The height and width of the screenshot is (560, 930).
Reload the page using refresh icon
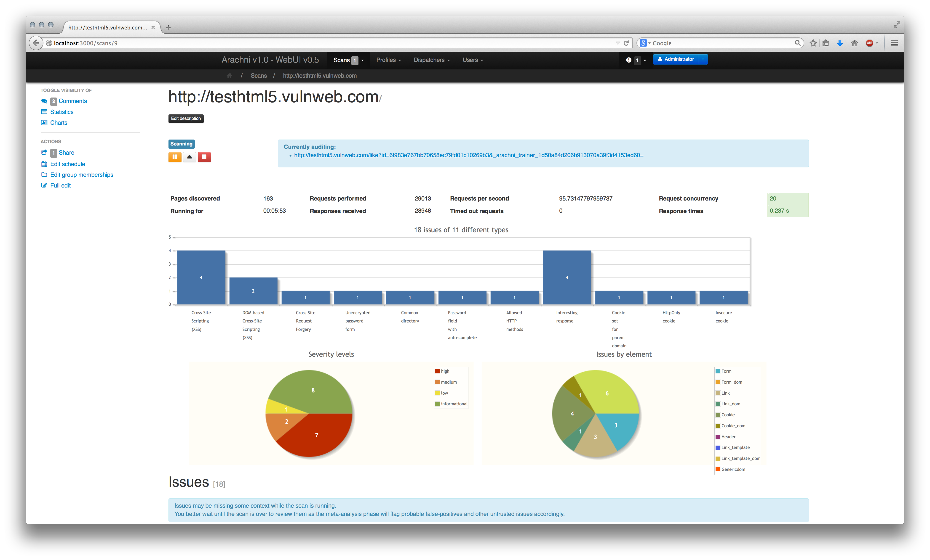(x=626, y=43)
